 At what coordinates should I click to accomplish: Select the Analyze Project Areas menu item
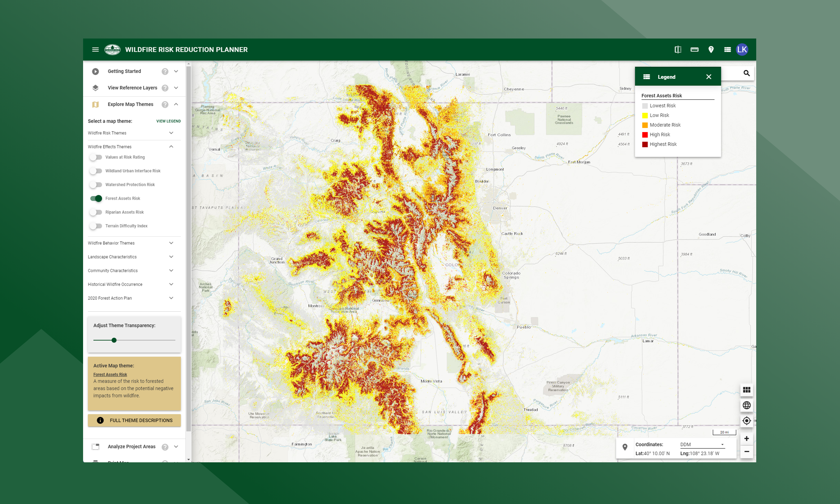coord(131,447)
